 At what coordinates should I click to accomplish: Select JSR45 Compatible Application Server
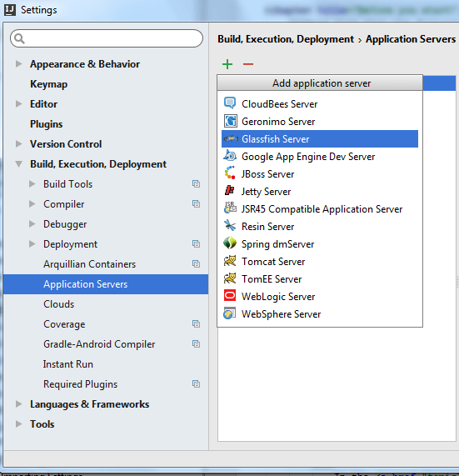click(x=320, y=209)
